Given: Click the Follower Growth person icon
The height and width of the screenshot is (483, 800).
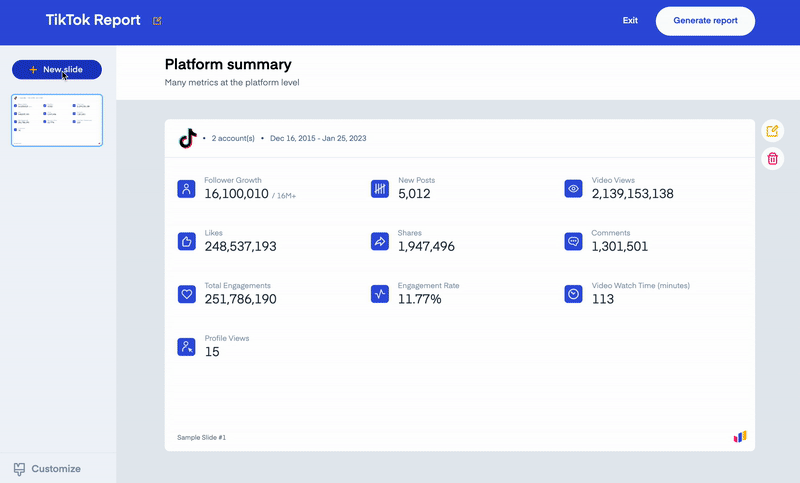Looking at the screenshot, I should pos(186,189).
